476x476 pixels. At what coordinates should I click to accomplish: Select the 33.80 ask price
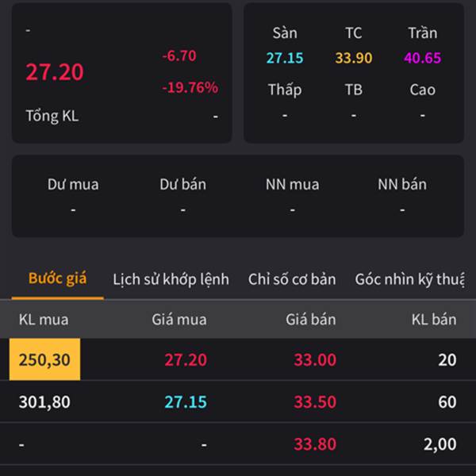[315, 444]
